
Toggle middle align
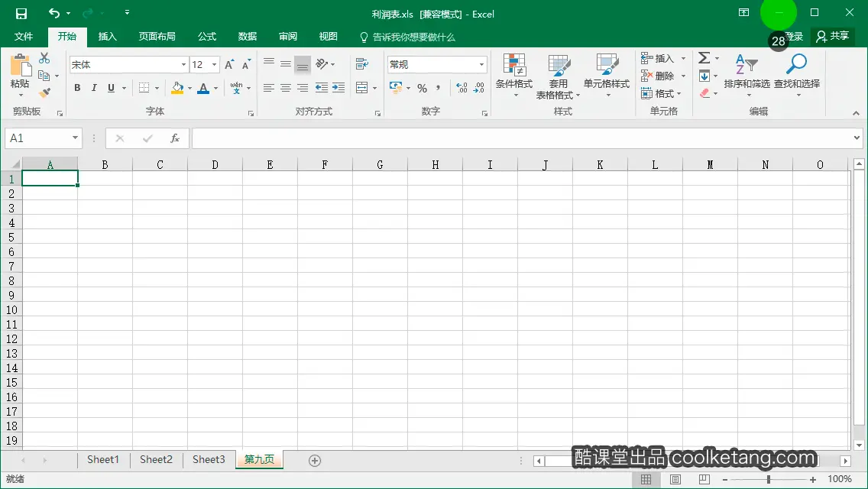(286, 63)
